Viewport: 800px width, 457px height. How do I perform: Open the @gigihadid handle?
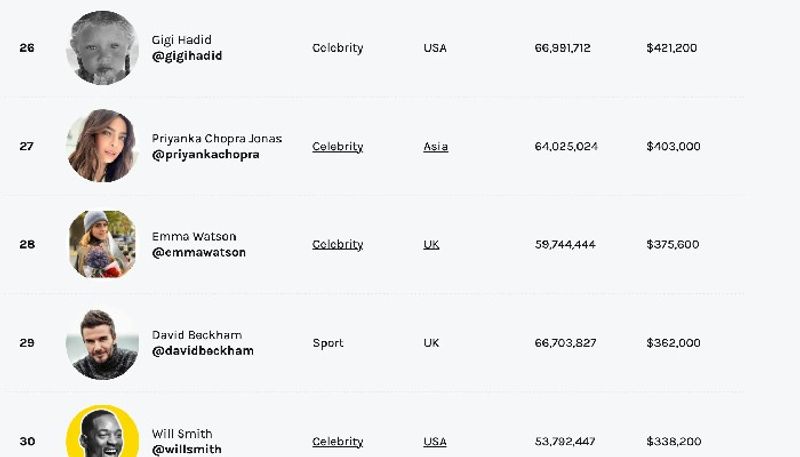pos(187,56)
